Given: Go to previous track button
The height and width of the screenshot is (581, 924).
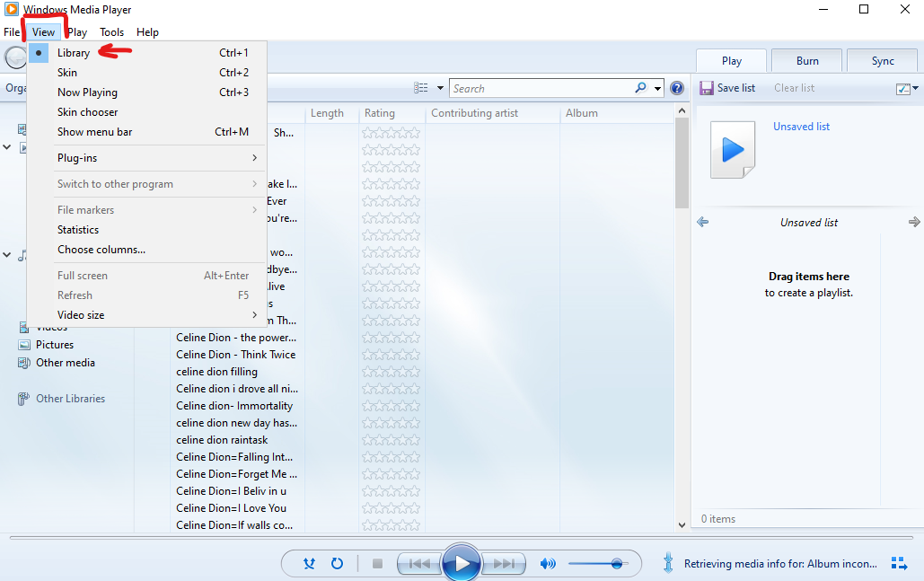Looking at the screenshot, I should 419,564.
